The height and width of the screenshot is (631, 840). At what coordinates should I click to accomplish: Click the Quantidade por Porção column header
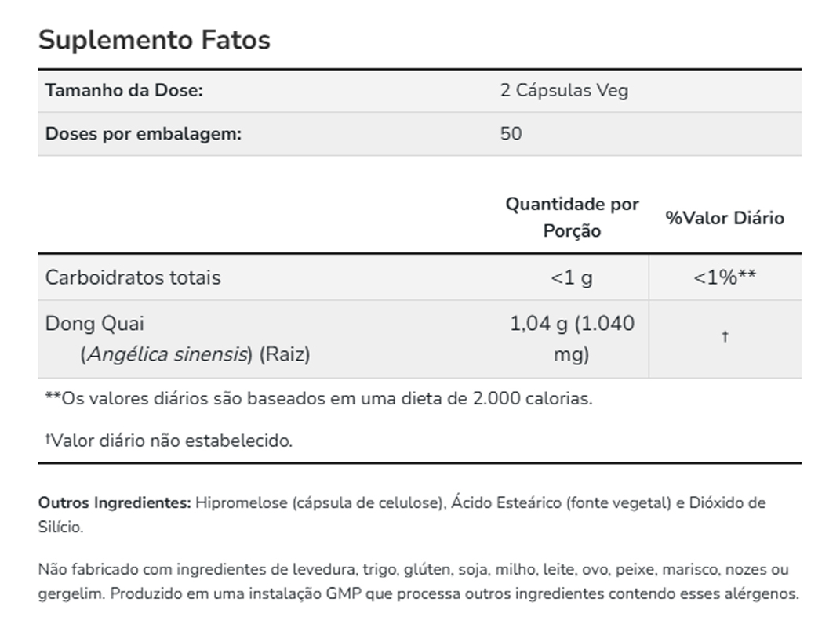pos(572,217)
